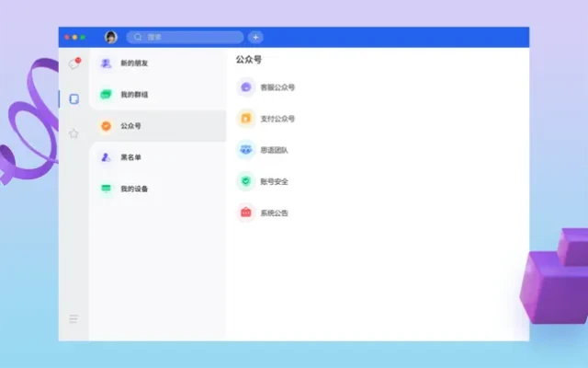Click the 支付公众号 orange icon
588x368 pixels.
(x=245, y=119)
